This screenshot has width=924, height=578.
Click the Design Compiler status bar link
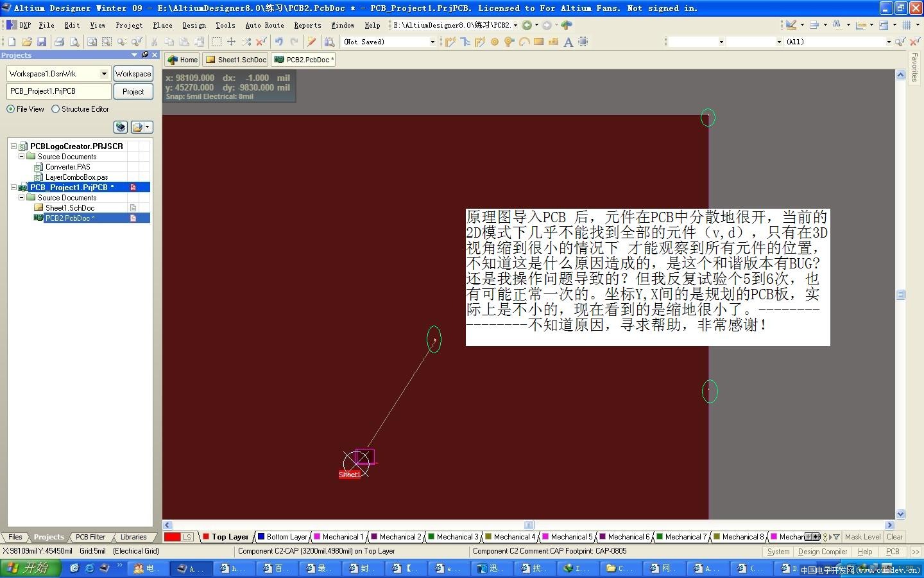(x=823, y=551)
